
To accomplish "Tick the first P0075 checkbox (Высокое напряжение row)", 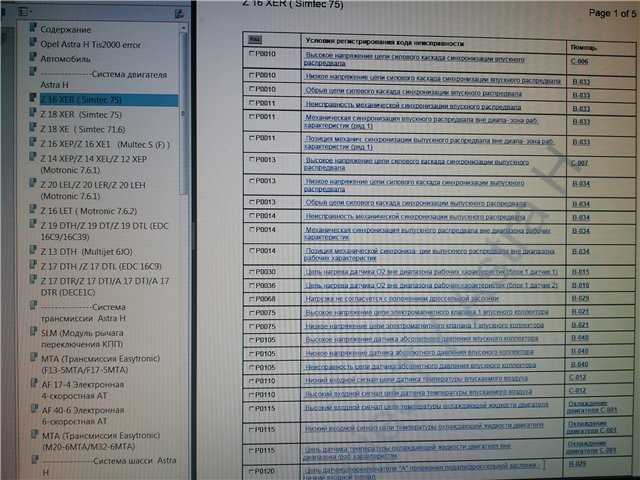I will pyautogui.click(x=252, y=313).
